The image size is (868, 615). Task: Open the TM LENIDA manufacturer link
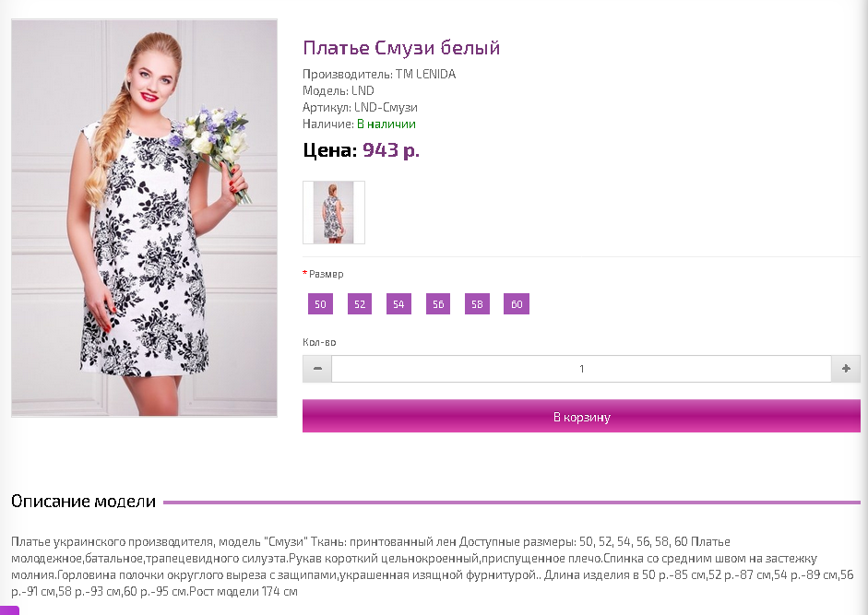point(425,74)
